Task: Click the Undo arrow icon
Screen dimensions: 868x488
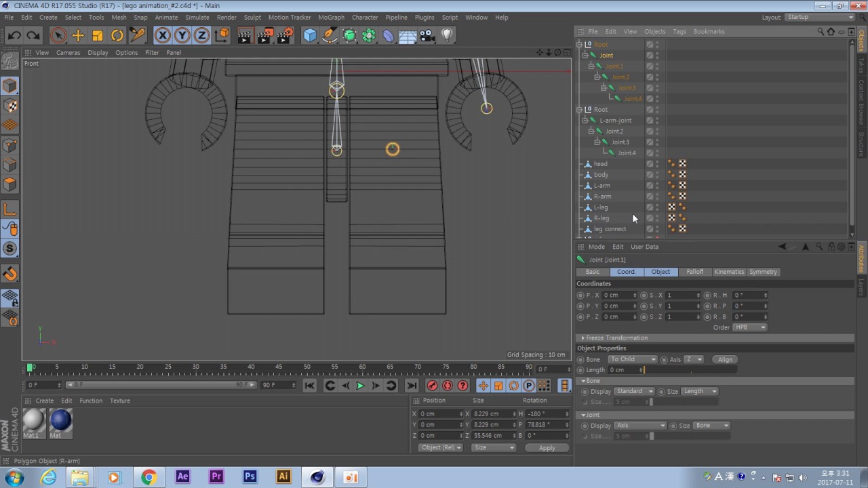Action: tap(14, 36)
